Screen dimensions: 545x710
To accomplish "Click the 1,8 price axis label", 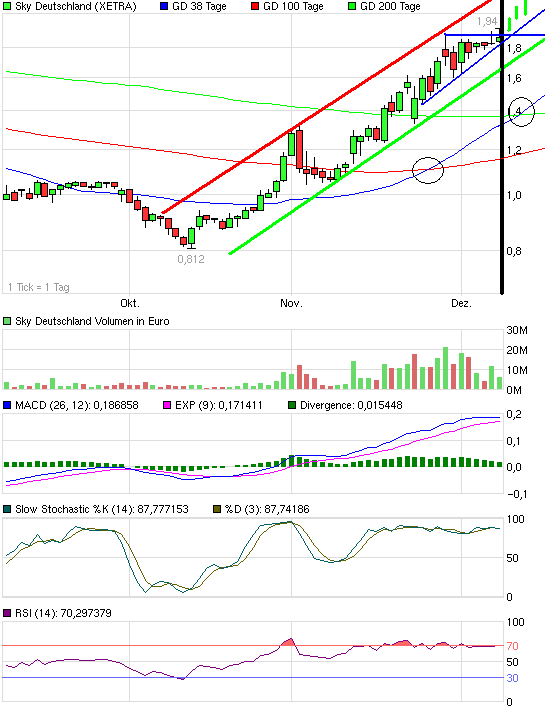I will 514,48.
